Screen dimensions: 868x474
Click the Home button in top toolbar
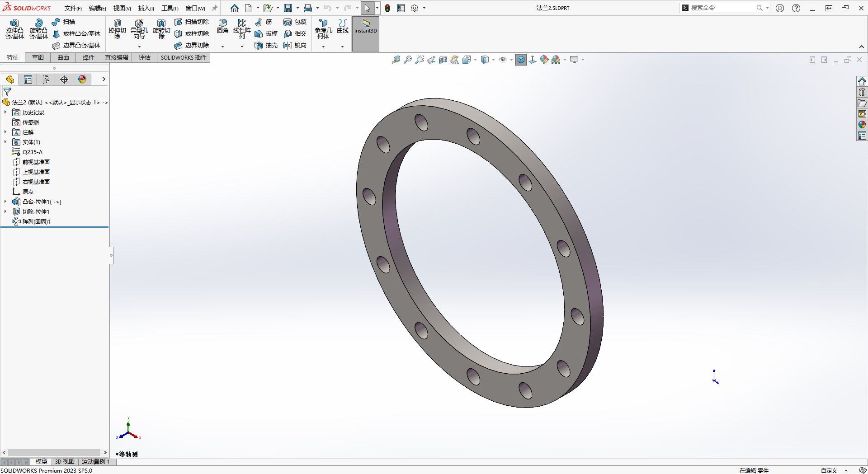coord(234,8)
